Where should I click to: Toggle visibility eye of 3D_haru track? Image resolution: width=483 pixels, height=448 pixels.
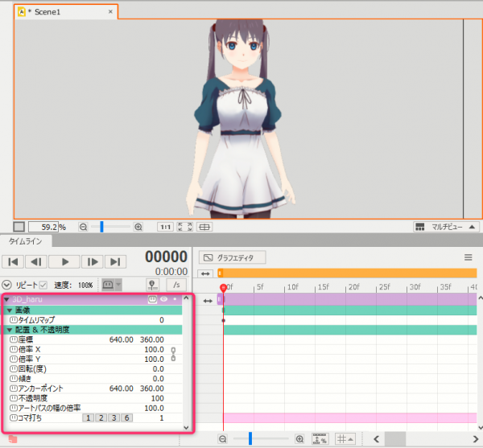point(163,299)
